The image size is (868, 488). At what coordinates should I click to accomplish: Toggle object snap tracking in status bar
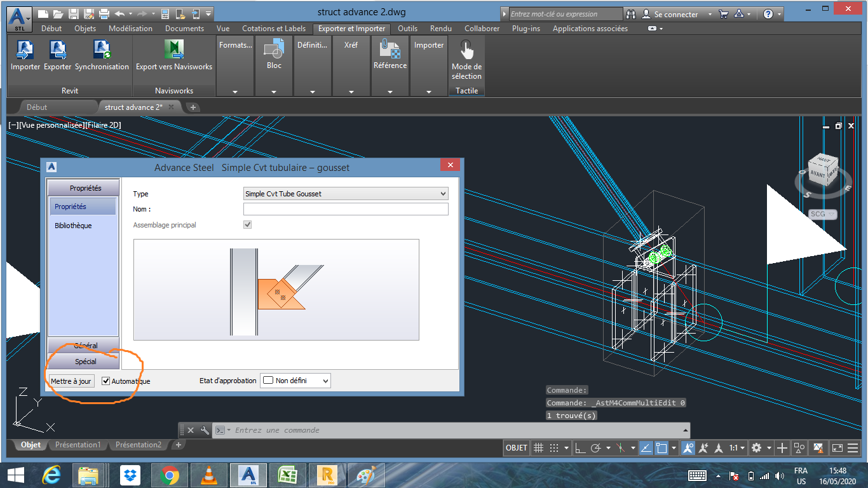[646, 448]
